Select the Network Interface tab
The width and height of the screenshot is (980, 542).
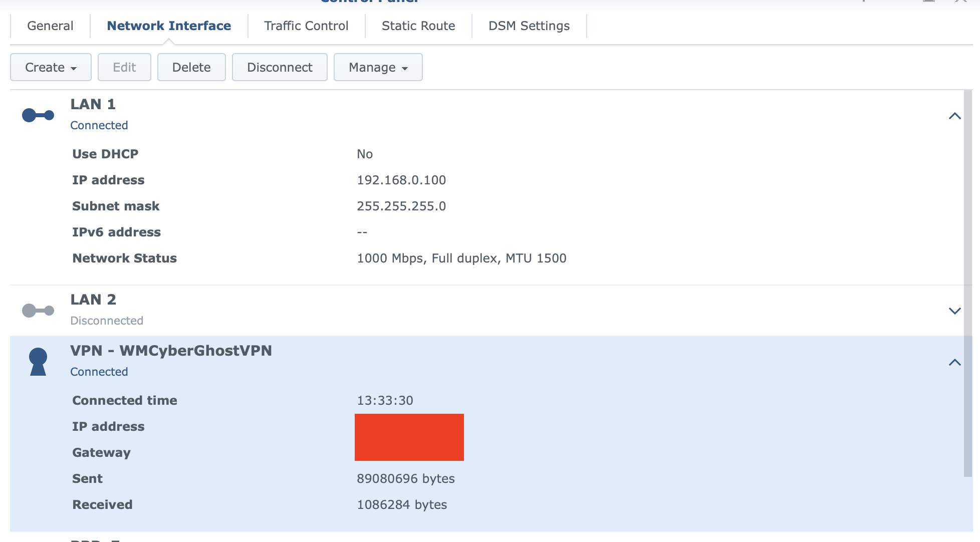pos(169,26)
